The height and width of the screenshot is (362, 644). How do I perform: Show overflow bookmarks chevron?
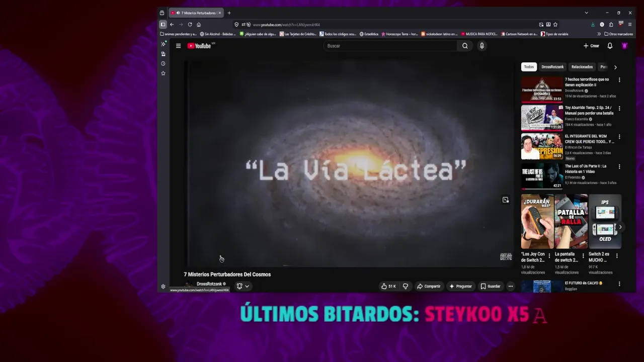[599, 34]
